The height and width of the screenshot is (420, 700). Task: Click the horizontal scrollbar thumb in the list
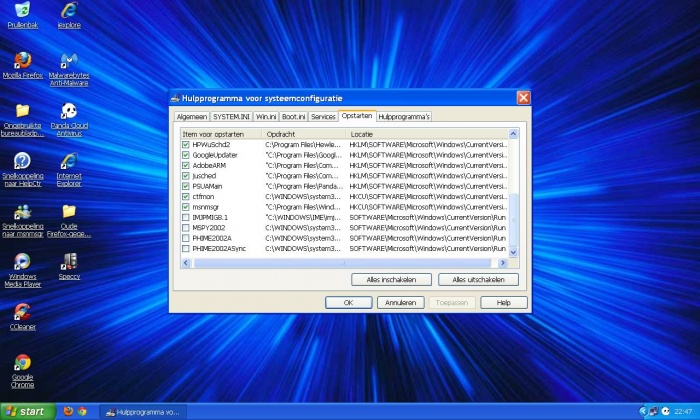pyautogui.click(x=342, y=263)
